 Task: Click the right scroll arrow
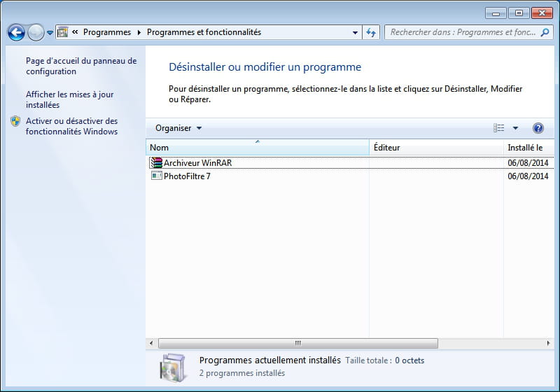click(548, 343)
